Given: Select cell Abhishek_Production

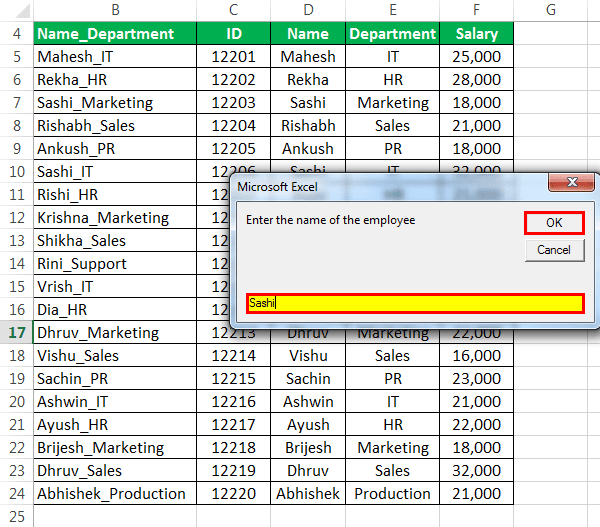Looking at the screenshot, I should click(115, 493).
